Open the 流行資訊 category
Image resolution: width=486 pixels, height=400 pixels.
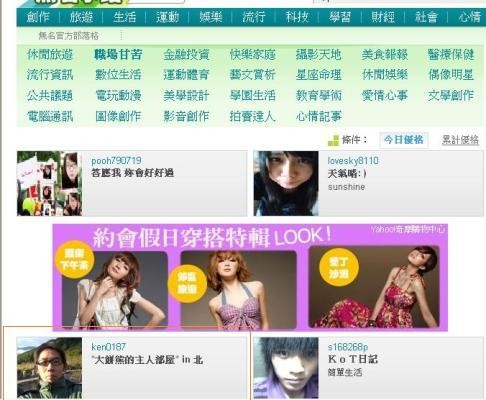click(x=50, y=75)
